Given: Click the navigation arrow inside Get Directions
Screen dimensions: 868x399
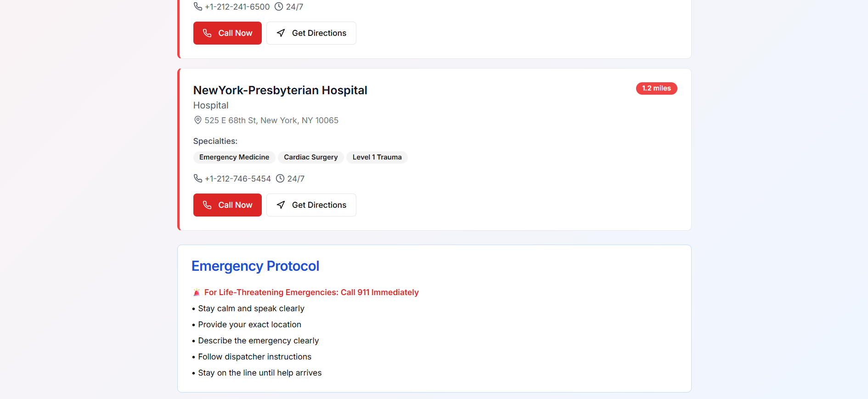Looking at the screenshot, I should 281,205.
